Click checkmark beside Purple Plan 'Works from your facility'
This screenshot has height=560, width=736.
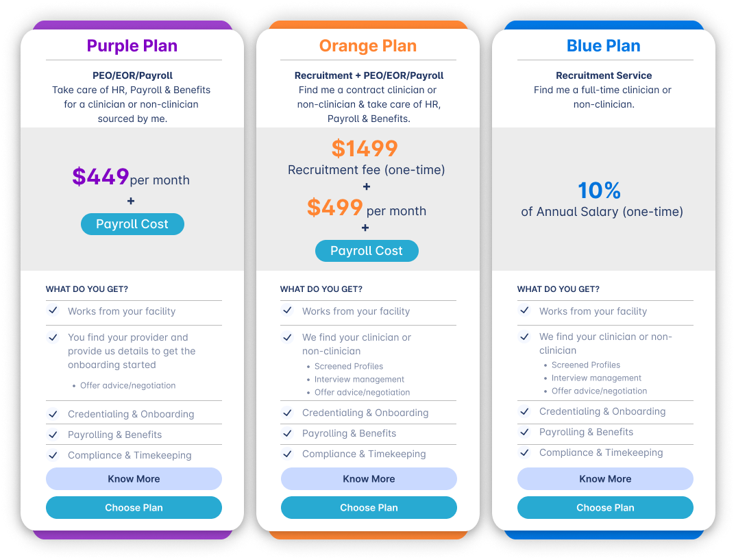(53, 311)
